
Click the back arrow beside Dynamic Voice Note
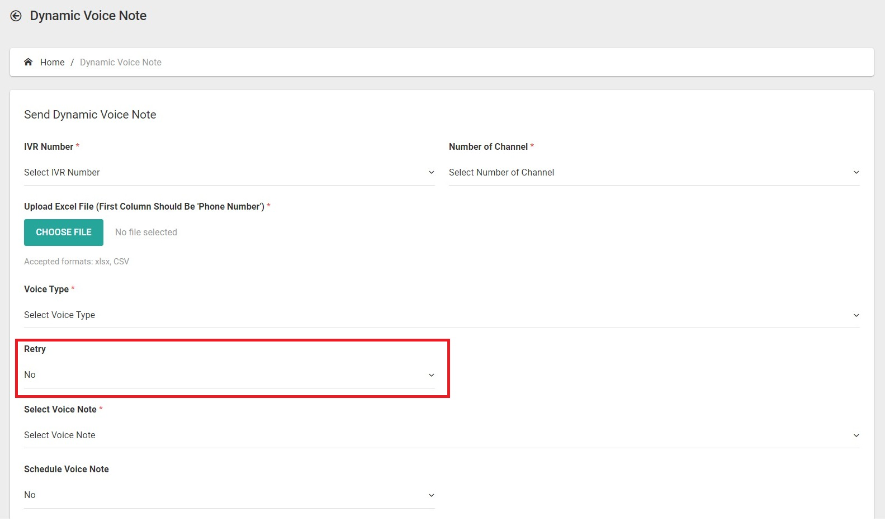click(x=16, y=16)
